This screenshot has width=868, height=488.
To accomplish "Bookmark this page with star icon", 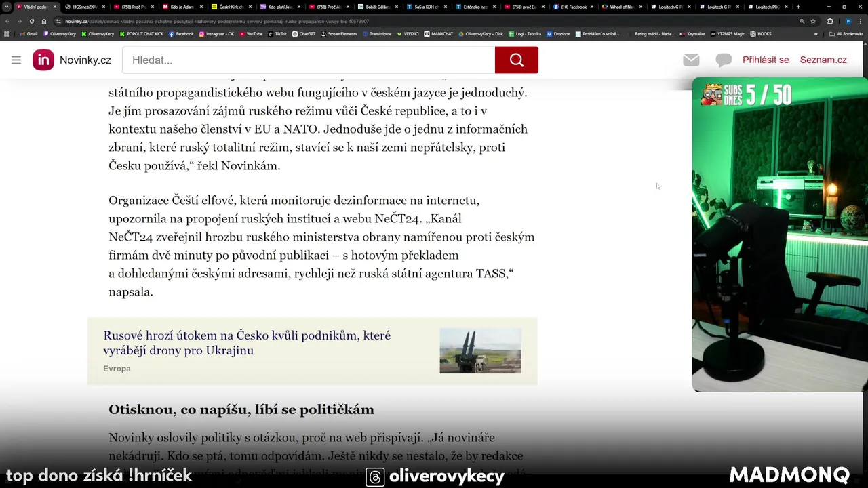I will pyautogui.click(x=813, y=21).
